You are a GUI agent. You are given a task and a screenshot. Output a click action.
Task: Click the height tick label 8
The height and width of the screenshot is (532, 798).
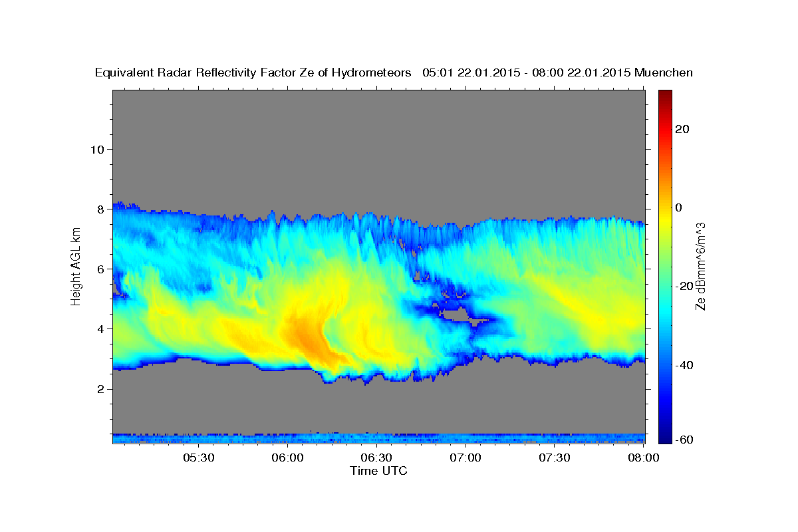[100, 209]
